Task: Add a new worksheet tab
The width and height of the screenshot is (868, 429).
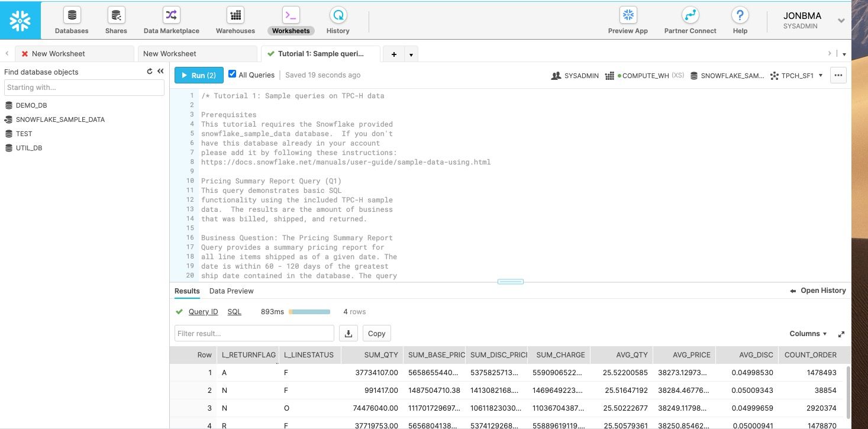Action: pos(393,54)
